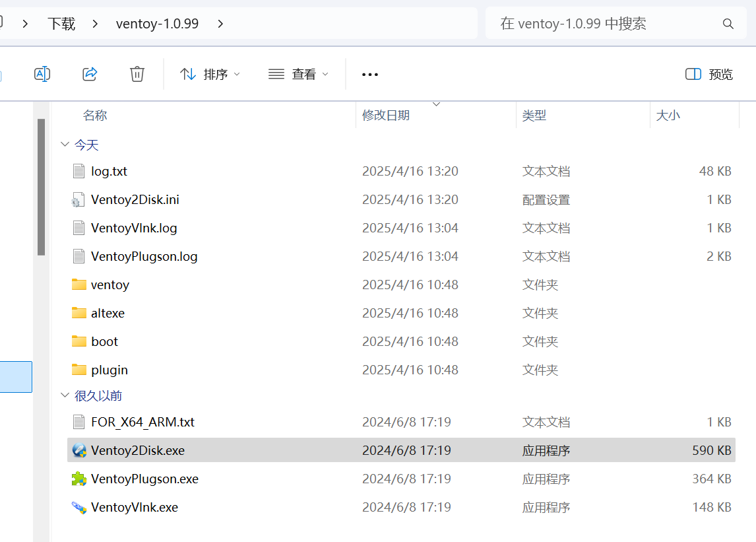Click the 下载 breadcrumb segment
The height and width of the screenshot is (542, 756).
tap(61, 24)
